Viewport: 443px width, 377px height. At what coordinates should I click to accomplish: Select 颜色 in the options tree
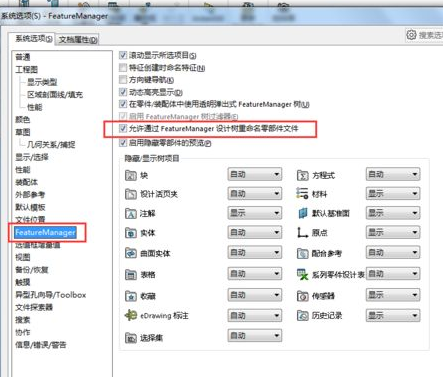(x=23, y=119)
